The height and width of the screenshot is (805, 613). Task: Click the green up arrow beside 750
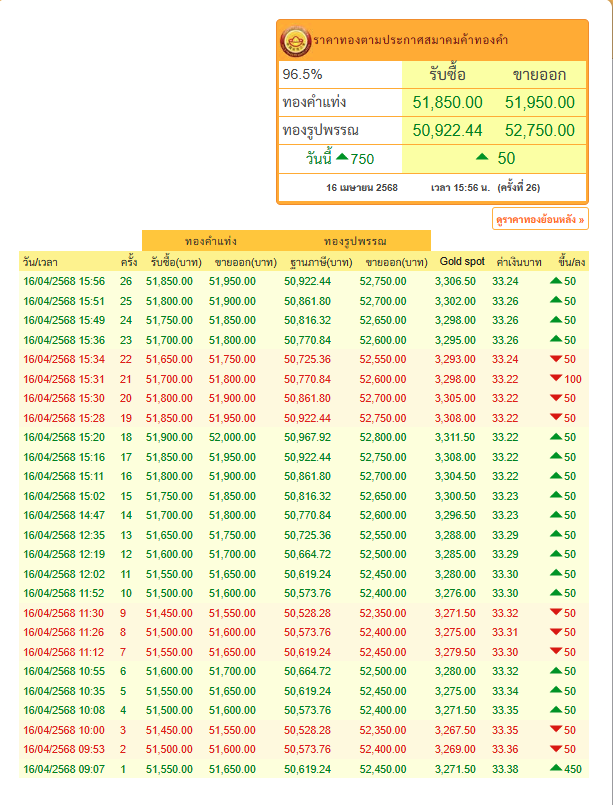click(x=342, y=158)
